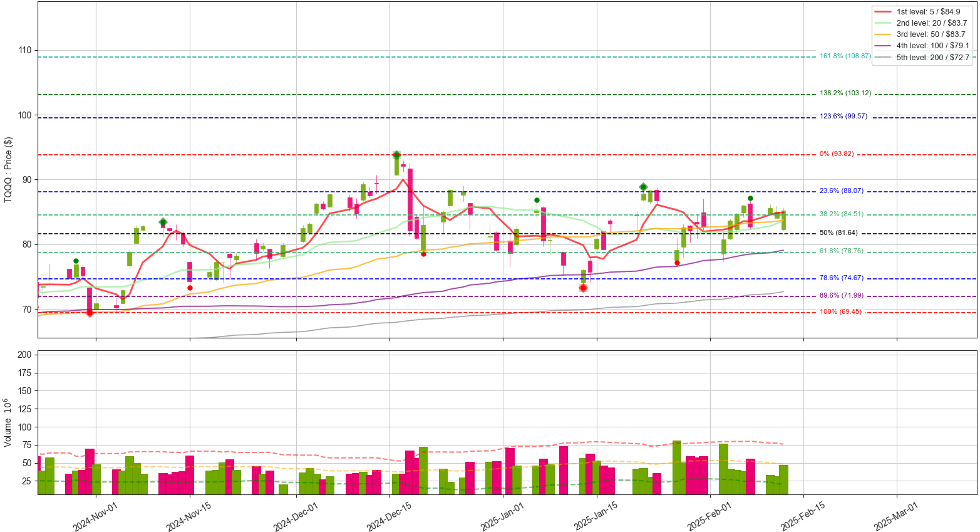Click the 2025-Jan-15 date label
Image resolution: width=980 pixels, height=532 pixels.
596,516
